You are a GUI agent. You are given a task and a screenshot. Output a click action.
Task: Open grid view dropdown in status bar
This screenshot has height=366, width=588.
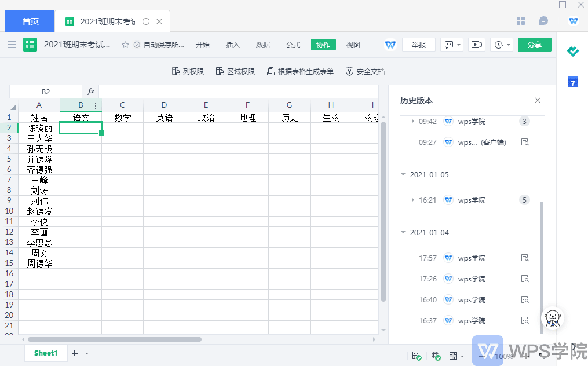(462, 356)
